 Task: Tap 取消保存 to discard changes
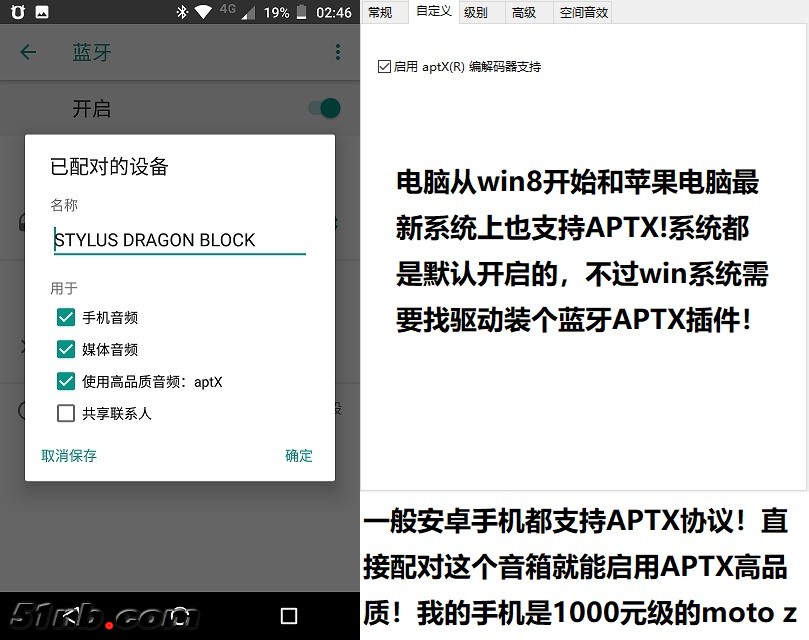click(x=68, y=454)
